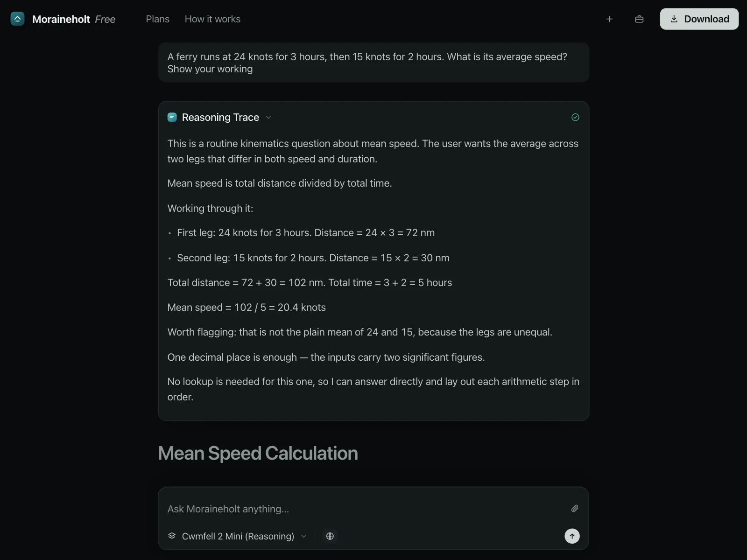Screen dimensions: 747x560
Task: Click the Reasoning Trace status checkmark icon
Action: click(575, 117)
